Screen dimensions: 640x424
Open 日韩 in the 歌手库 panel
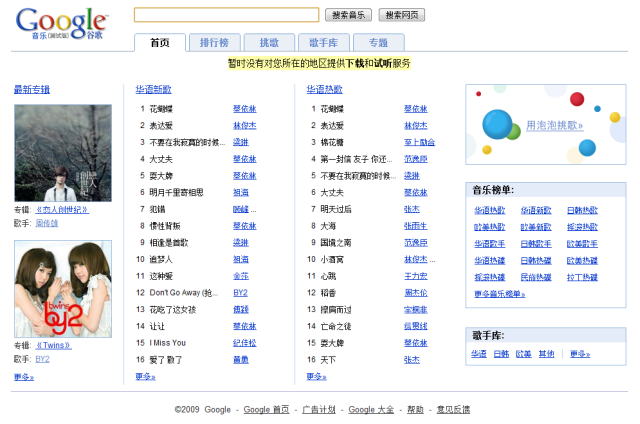[501, 354]
